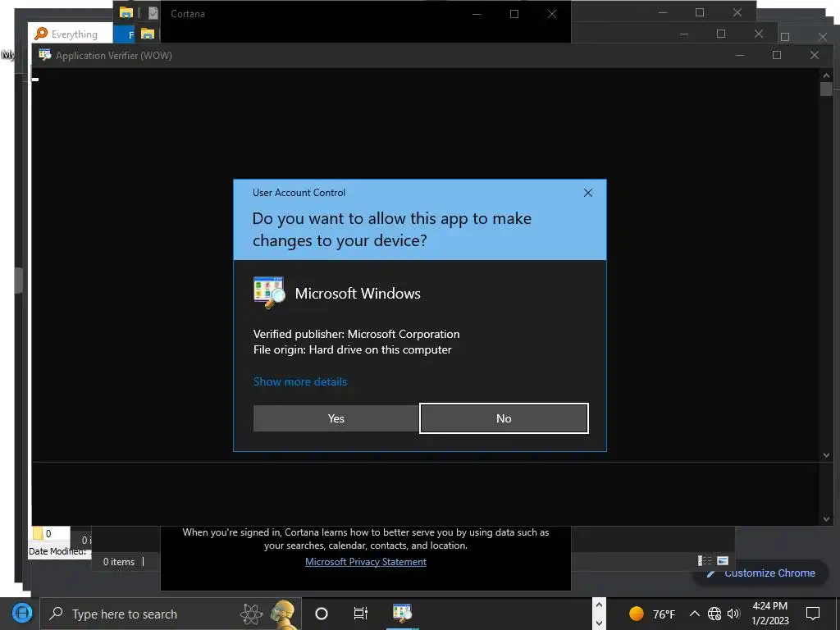Click the yellow folder icon labeled 0
This screenshot has height=630, width=840.
(38, 533)
